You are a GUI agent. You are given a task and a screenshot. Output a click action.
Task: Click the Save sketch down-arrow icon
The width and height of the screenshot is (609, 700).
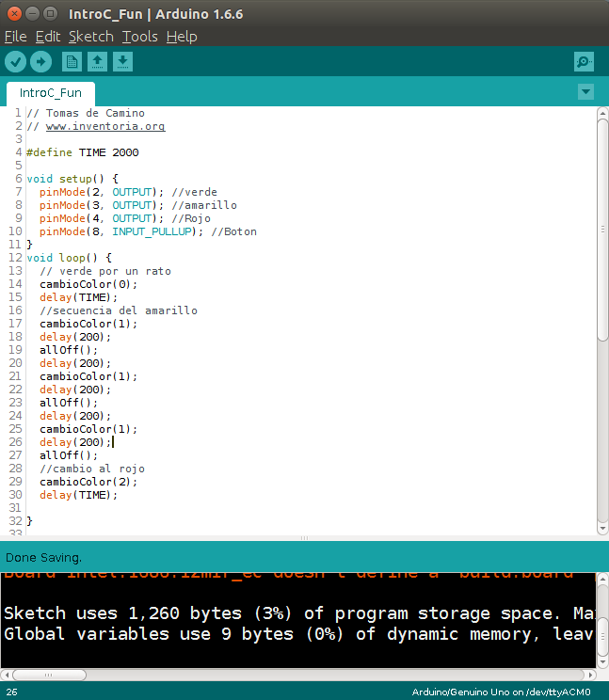point(122,61)
